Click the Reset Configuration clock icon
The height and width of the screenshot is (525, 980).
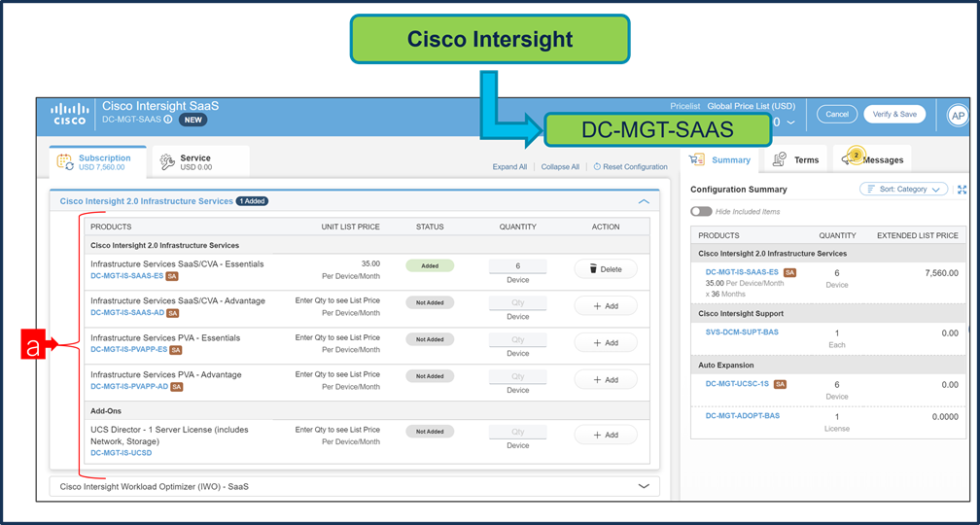pos(597,167)
